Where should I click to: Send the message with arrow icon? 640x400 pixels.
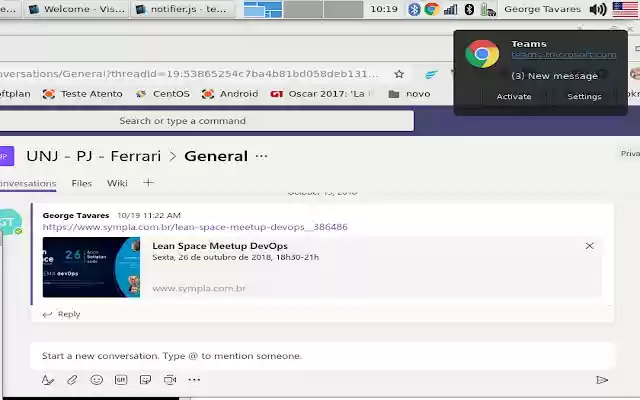[x=602, y=380]
